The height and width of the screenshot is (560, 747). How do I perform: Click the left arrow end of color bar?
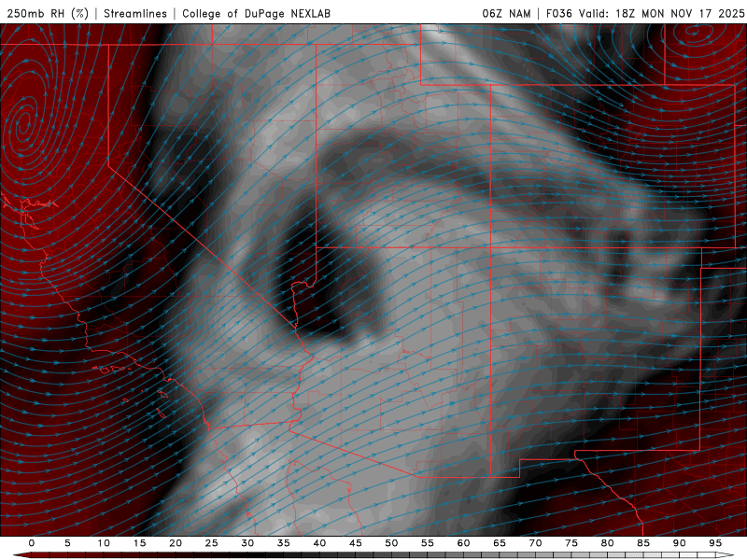coord(21,555)
